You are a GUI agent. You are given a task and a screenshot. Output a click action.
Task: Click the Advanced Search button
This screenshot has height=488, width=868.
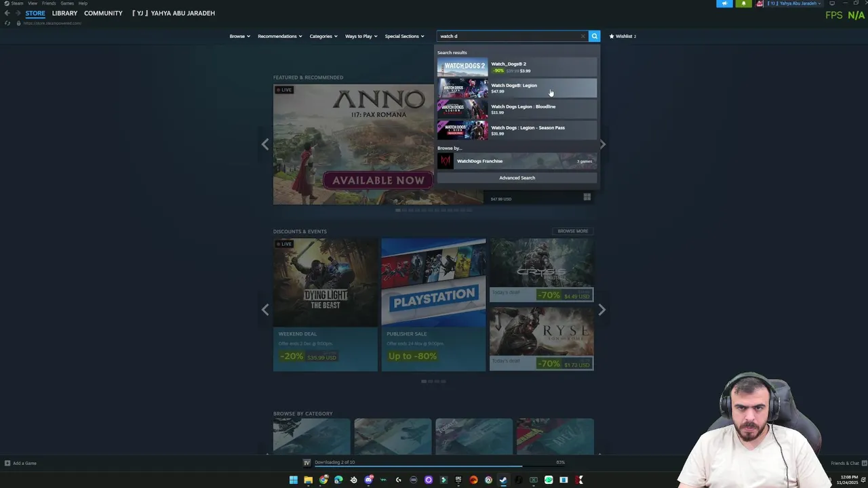(517, 178)
